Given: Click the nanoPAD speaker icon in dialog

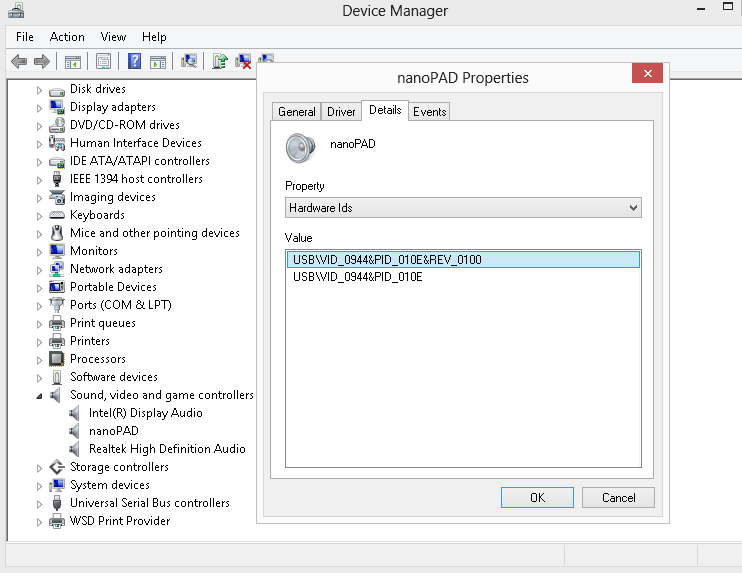Looking at the screenshot, I should click(301, 147).
